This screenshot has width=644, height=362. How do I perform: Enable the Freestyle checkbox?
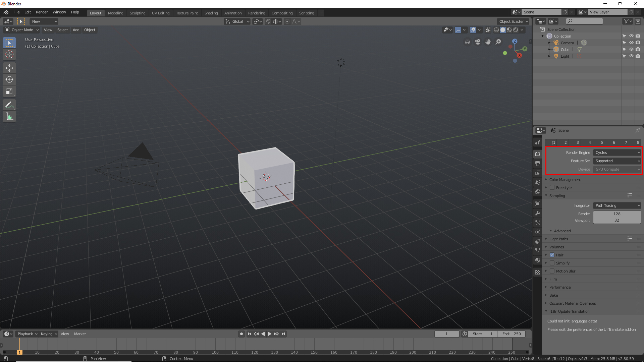[552, 188]
